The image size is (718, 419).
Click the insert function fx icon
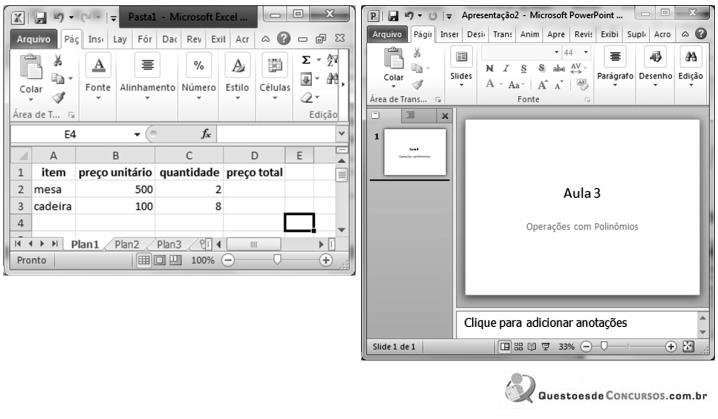tap(206, 134)
